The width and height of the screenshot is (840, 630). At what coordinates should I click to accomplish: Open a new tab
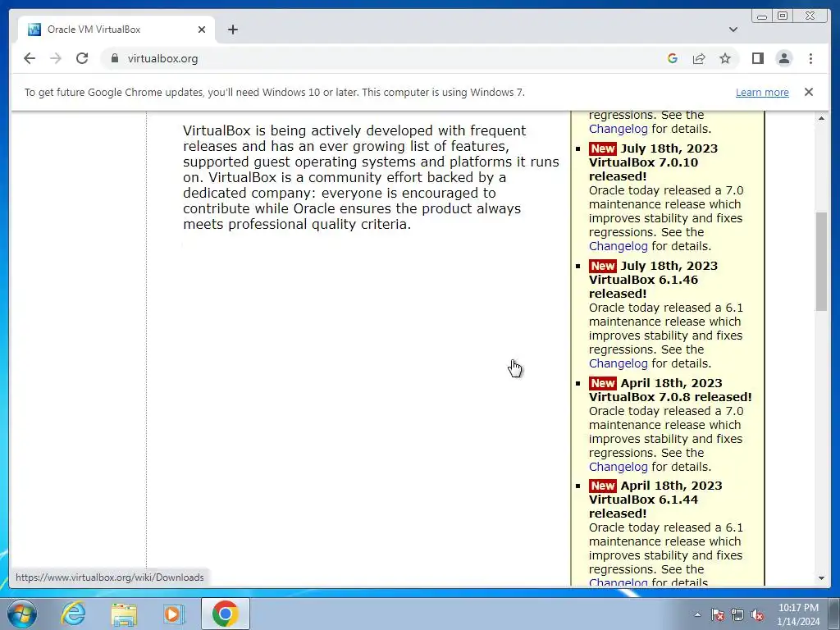[232, 30]
